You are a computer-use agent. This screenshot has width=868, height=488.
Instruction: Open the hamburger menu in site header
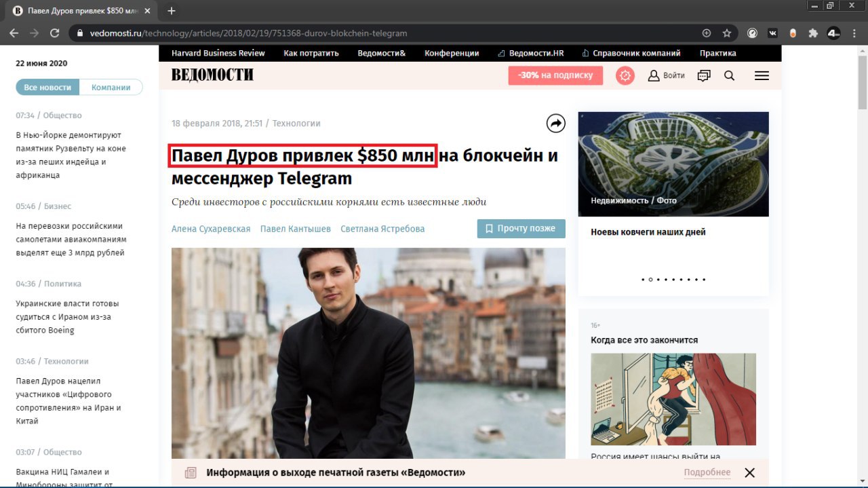[762, 75]
